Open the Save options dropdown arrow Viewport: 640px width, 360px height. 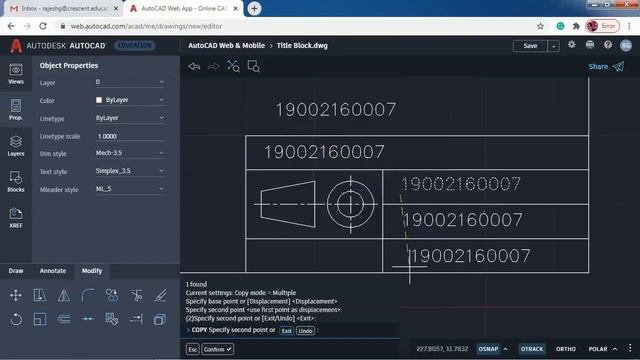[x=553, y=46]
